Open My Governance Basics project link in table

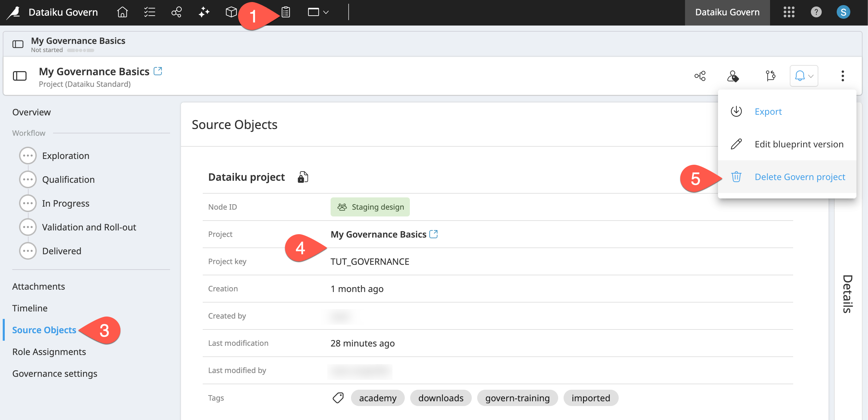coord(384,235)
